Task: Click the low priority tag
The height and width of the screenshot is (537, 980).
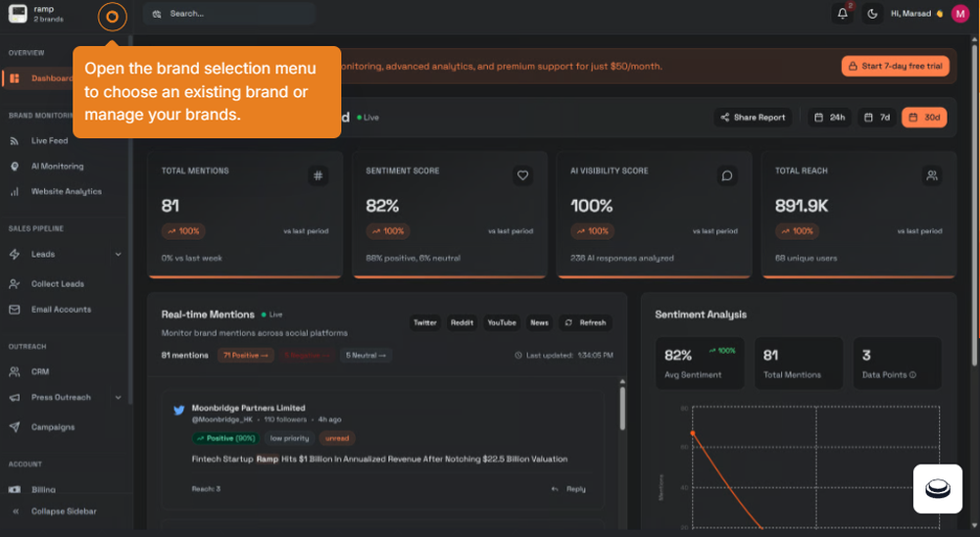Action: pyautogui.click(x=289, y=438)
